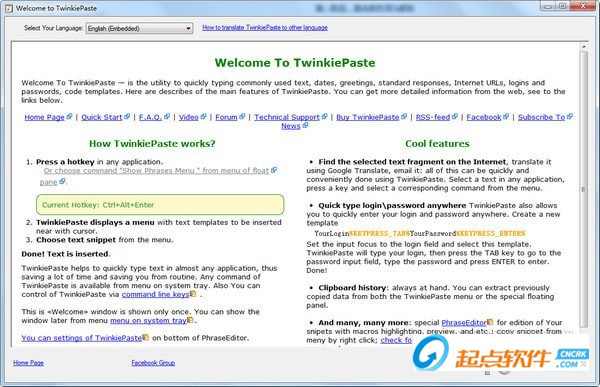This screenshot has height=387, width=600.
Task: Open the bottom Home Page link
Action: click(28, 363)
